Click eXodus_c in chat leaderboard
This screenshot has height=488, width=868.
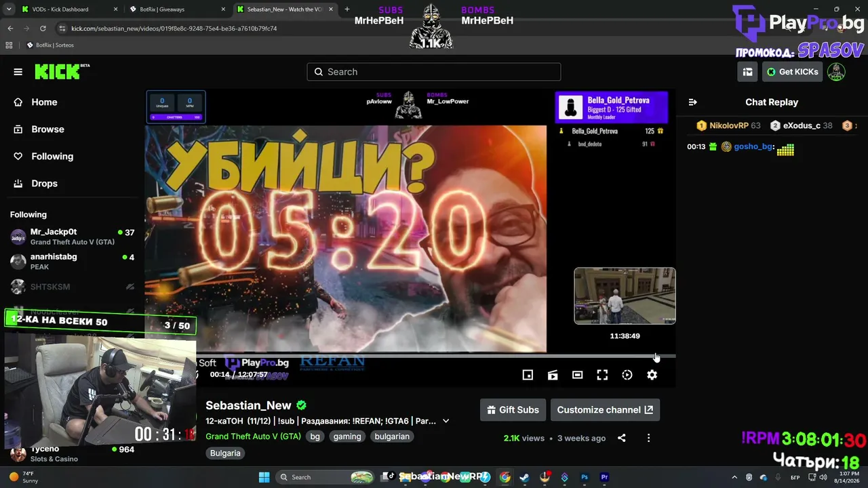coord(802,126)
